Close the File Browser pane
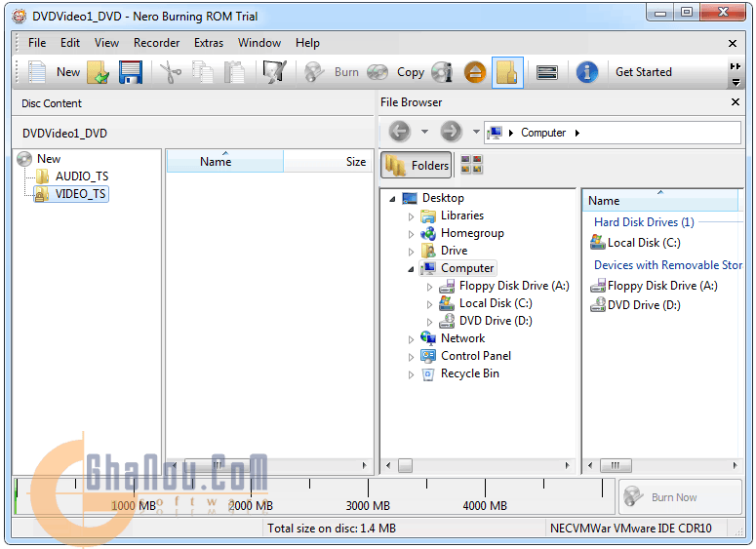 click(736, 102)
